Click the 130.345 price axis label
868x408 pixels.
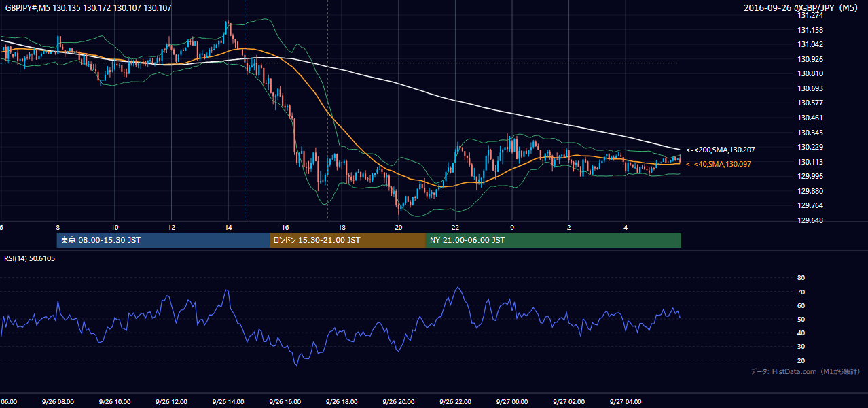point(810,133)
